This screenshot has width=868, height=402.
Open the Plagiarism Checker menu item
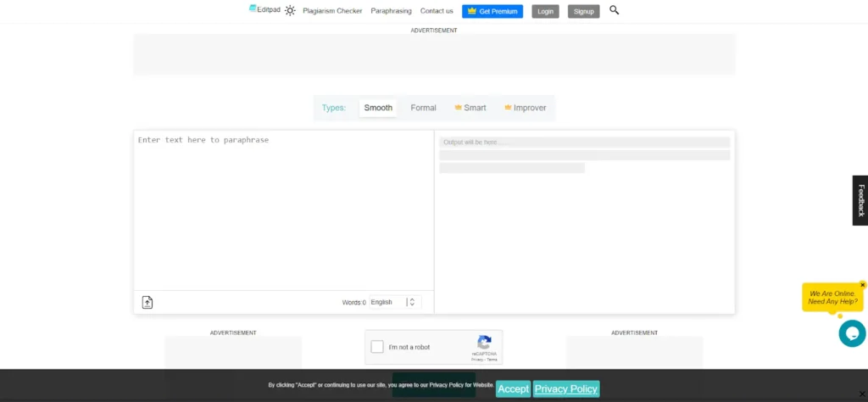click(332, 11)
